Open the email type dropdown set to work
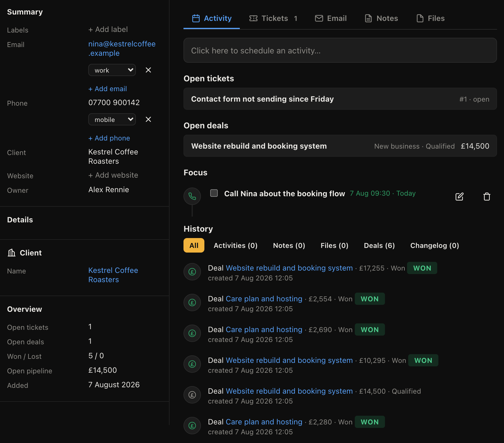504x443 pixels. pos(112,70)
